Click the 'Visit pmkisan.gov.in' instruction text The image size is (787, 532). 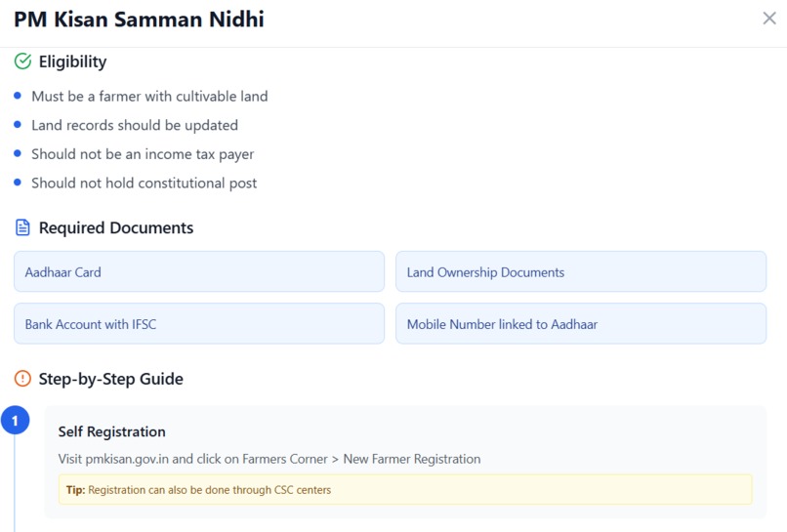269,459
